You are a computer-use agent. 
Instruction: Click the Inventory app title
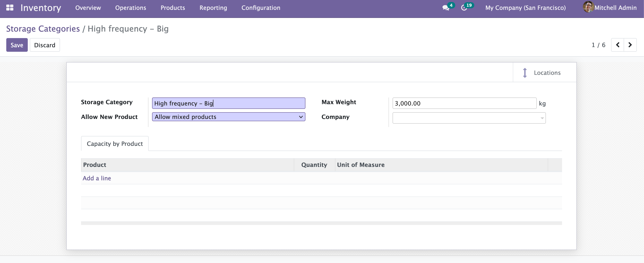point(41,8)
